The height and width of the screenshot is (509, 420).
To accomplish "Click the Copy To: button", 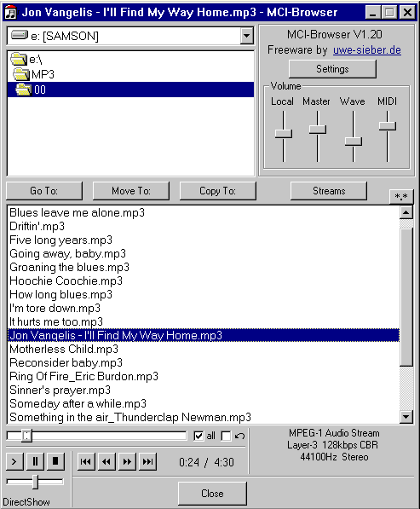I will [x=217, y=190].
